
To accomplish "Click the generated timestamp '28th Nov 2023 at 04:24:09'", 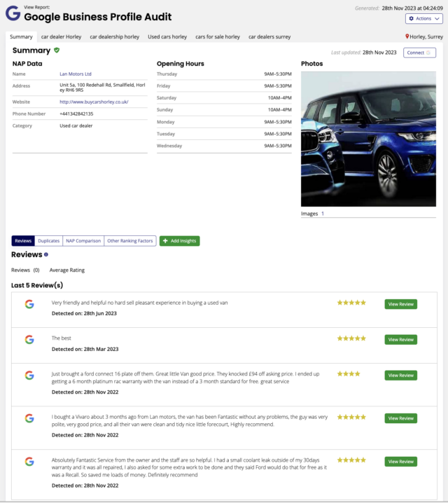I will point(412,8).
